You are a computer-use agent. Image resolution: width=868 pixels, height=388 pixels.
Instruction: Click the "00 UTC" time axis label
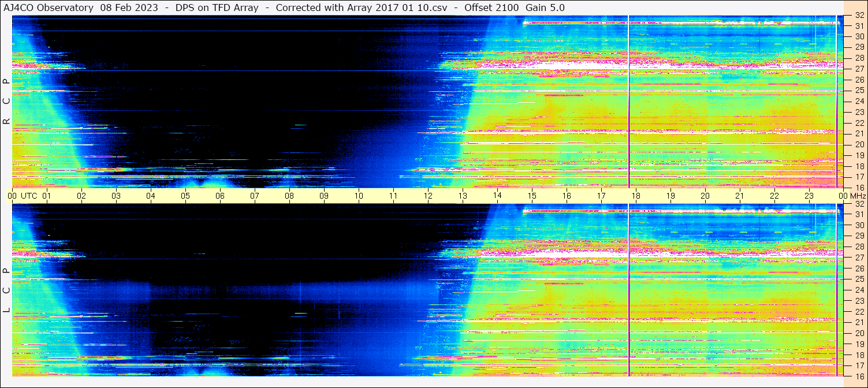(x=23, y=196)
